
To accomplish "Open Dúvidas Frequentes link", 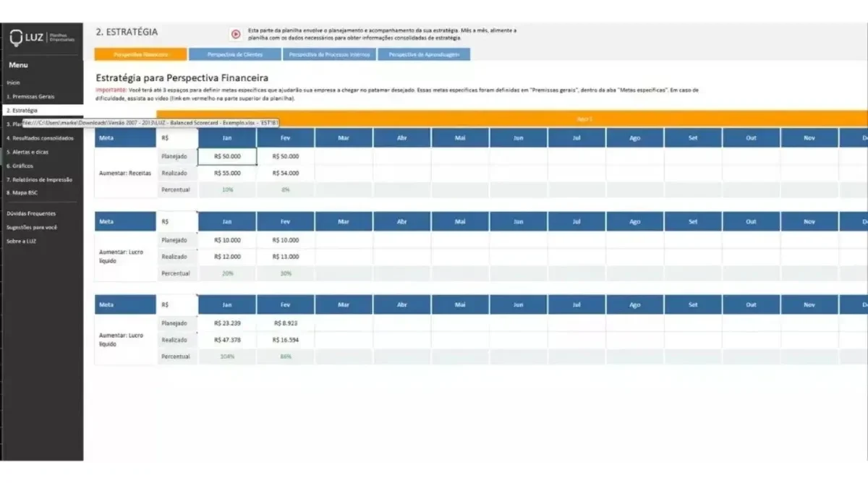I will click(x=31, y=213).
